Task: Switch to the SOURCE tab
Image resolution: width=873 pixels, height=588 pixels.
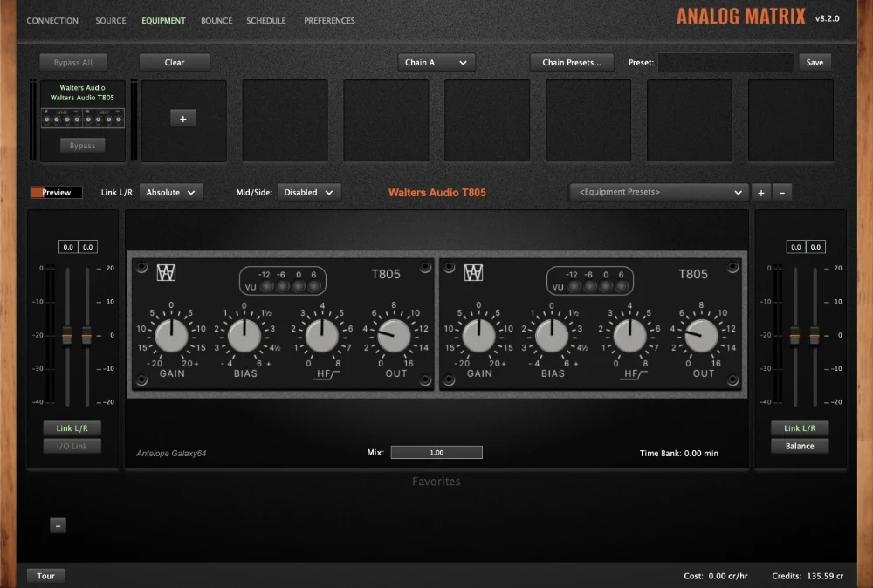Action: click(x=110, y=21)
